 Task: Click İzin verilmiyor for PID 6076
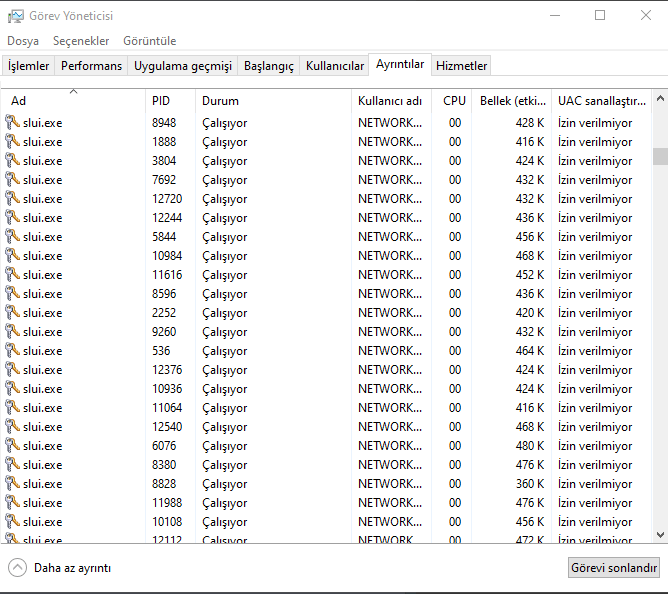tap(595, 446)
